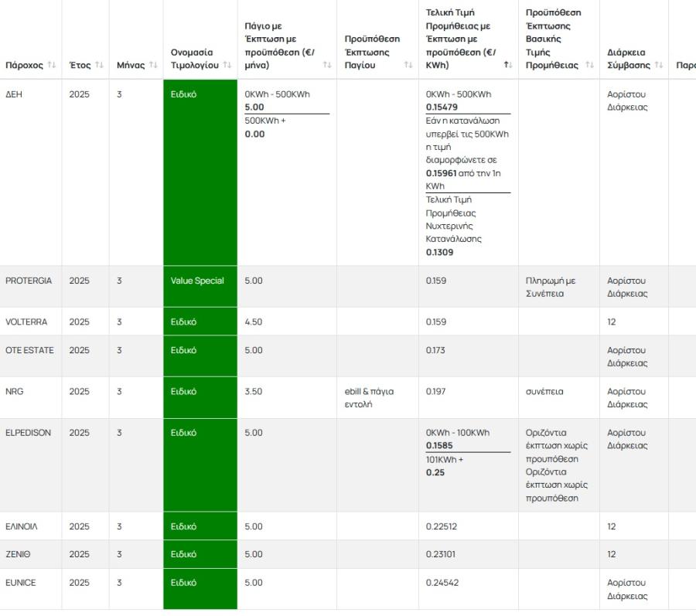Click the Έτος column header text
The width and height of the screenshot is (696, 616).
point(80,65)
